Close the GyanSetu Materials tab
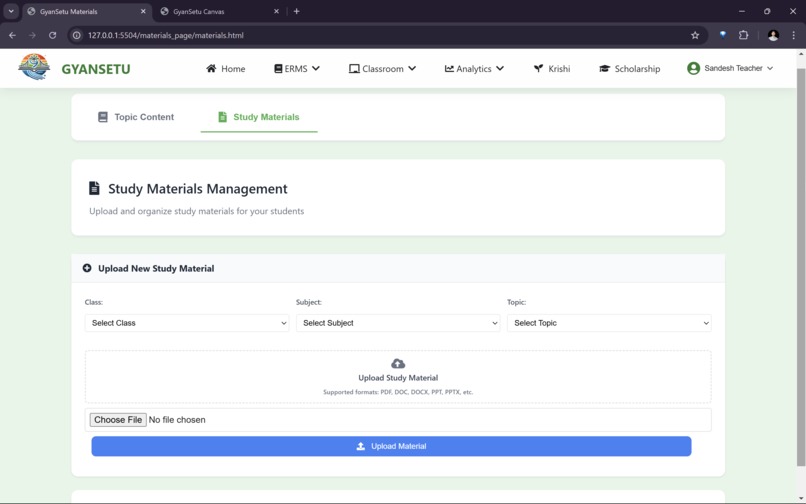 (143, 11)
